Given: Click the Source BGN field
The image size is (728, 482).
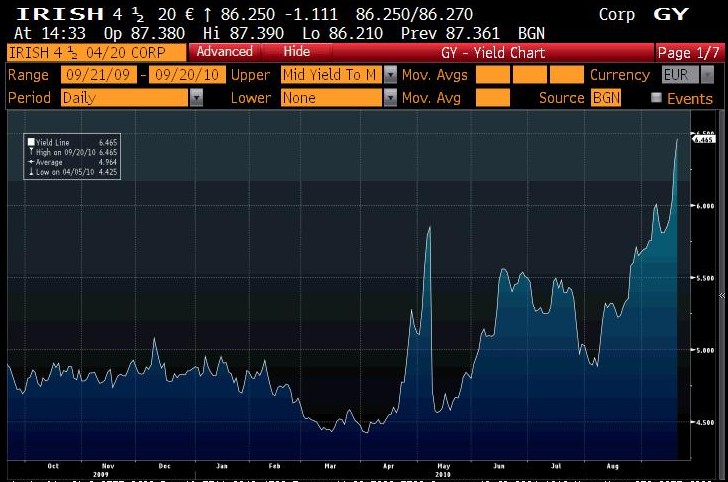Looking at the screenshot, I should coord(606,98).
